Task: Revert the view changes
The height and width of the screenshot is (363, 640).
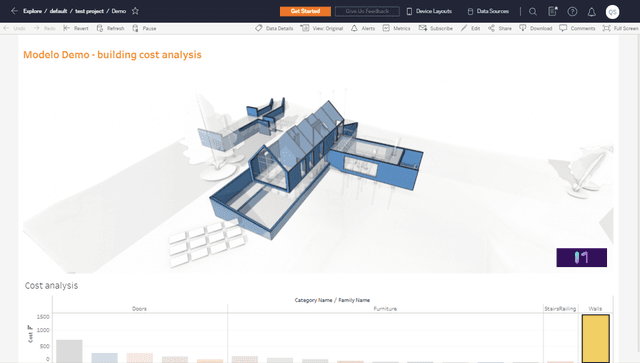Action: coord(76,28)
